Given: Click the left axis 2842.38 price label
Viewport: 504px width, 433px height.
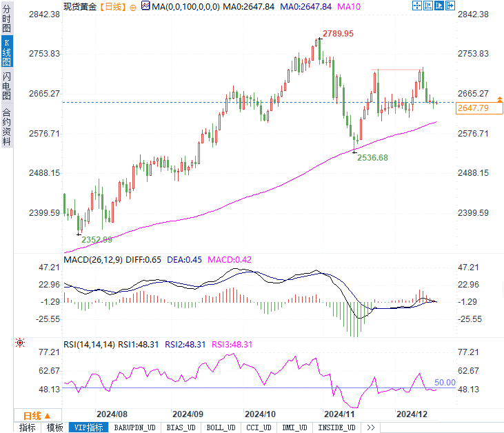Looking at the screenshot, I should (x=44, y=14).
